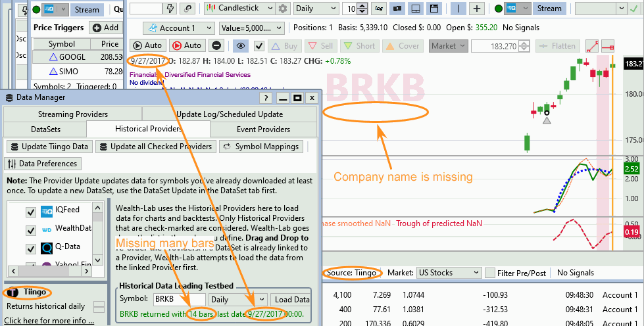This screenshot has width=644, height=326.
Task: Switch to the DataSets tab
Action: (45, 129)
